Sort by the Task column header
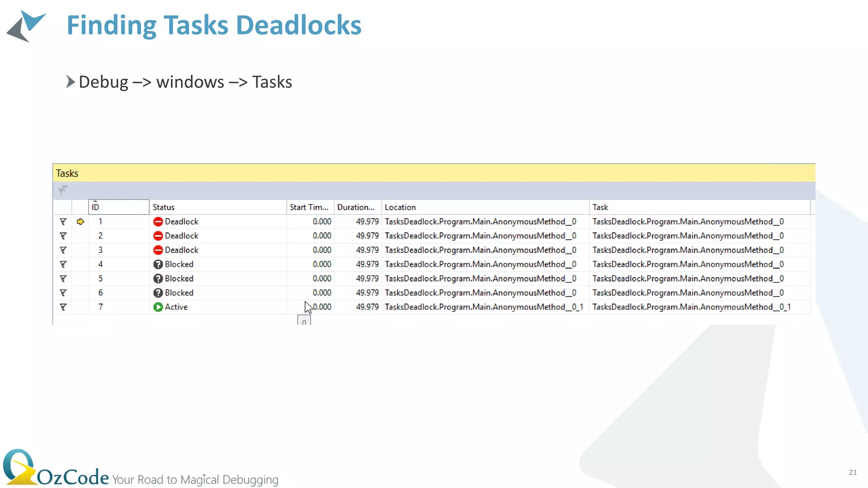Screen dimensions: 868x488 point(700,207)
